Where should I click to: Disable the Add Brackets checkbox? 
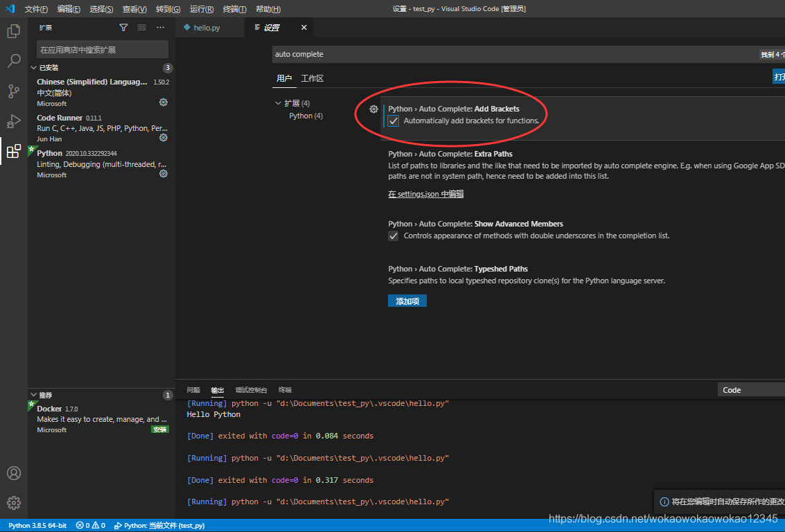point(393,121)
